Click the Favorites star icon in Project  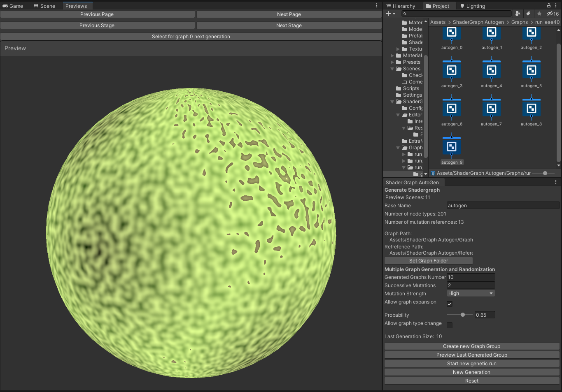point(539,14)
